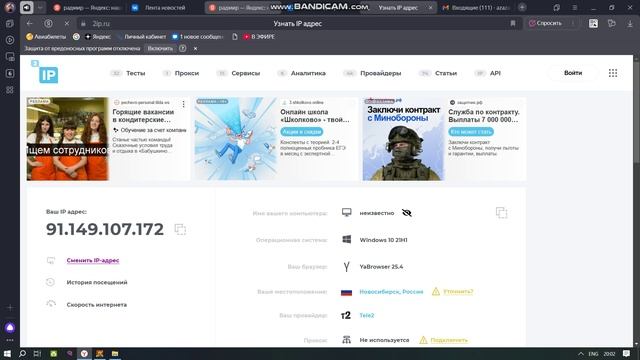
Task: Click the Кто может стать ad button
Action: click(x=471, y=132)
